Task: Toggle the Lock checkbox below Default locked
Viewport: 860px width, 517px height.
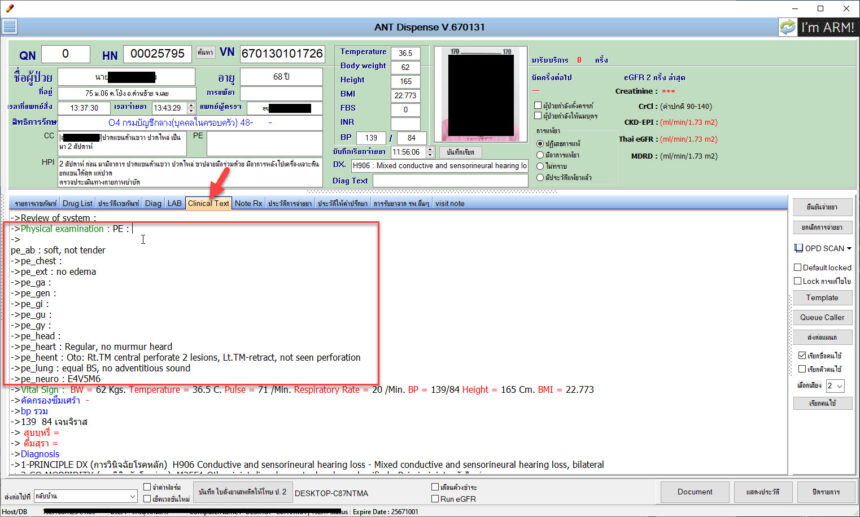Action: [797, 281]
